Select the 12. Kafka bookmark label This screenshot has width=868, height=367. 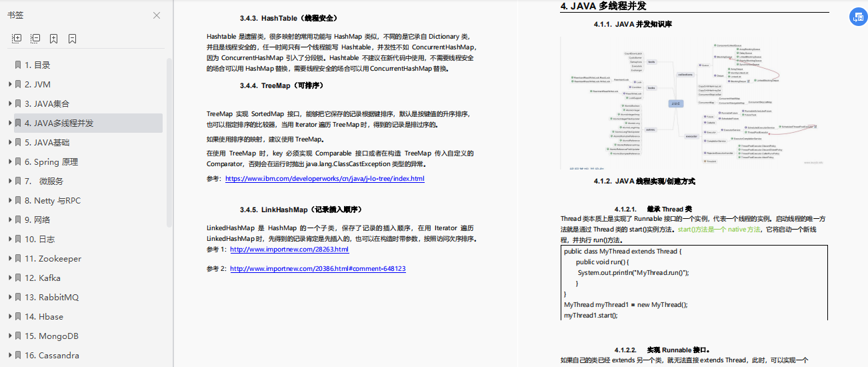[43, 278]
